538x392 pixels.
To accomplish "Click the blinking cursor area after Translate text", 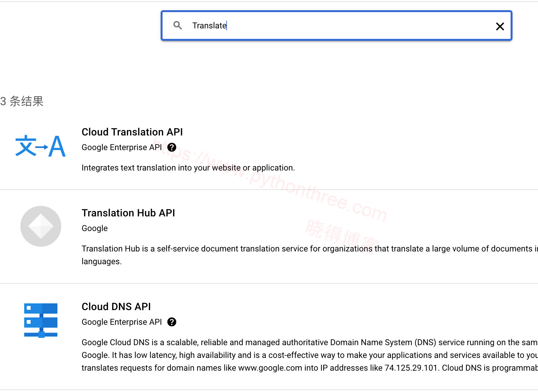I will coord(226,25).
